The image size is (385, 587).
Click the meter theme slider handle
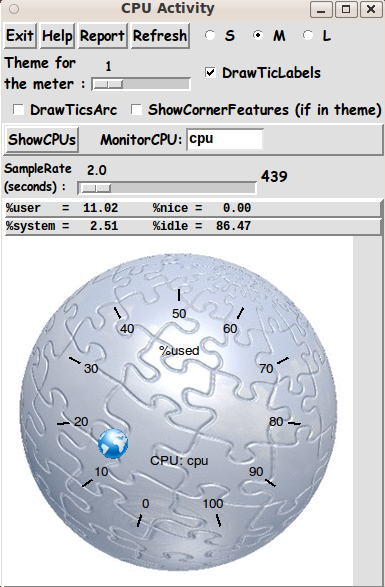pos(108,84)
